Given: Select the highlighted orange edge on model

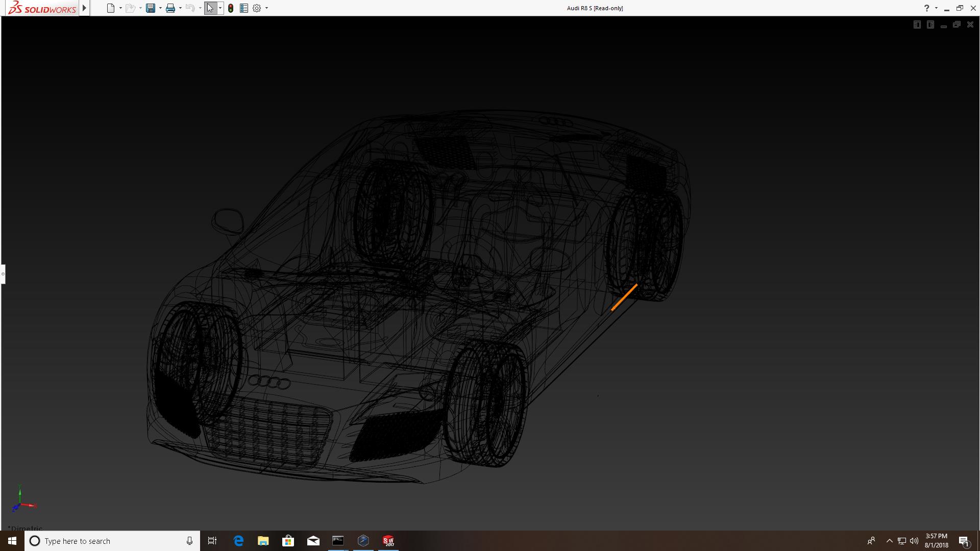Looking at the screenshot, I should 624,297.
